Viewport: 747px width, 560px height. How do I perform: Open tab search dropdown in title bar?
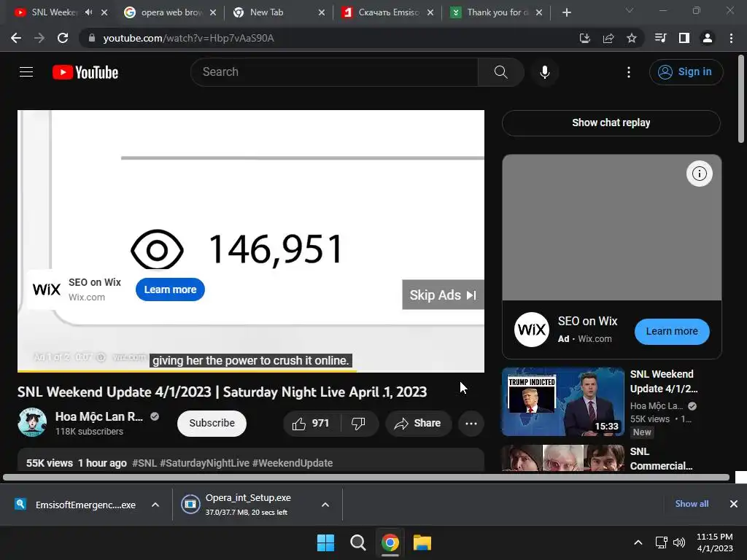[x=630, y=10]
